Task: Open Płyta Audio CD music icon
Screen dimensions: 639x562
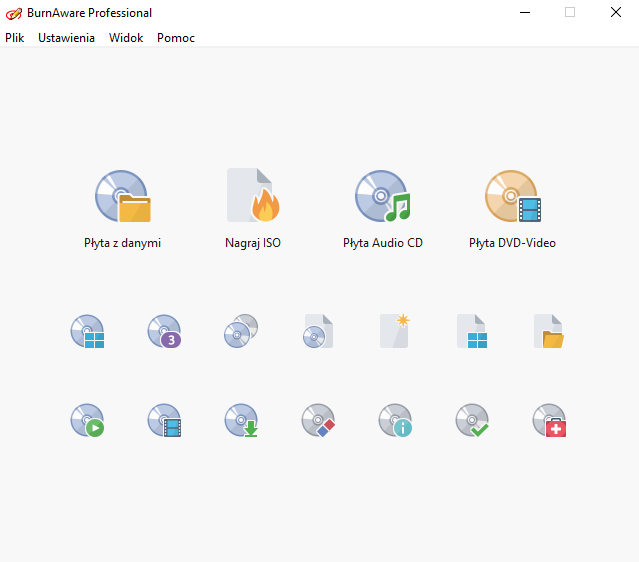Action: tap(383, 196)
